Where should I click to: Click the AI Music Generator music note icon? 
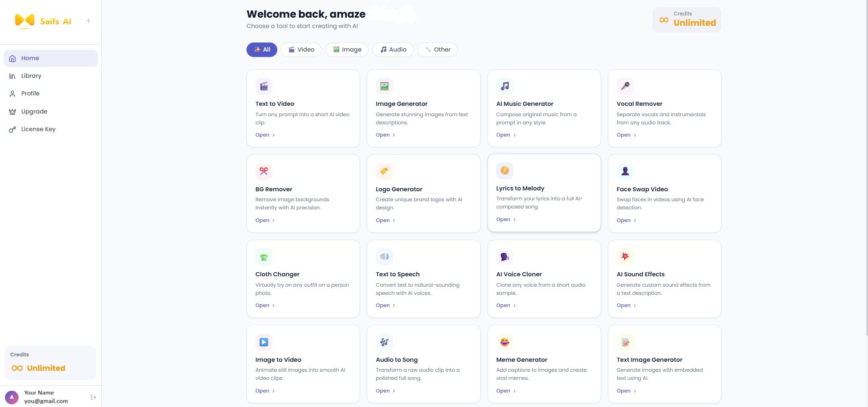coord(505,86)
